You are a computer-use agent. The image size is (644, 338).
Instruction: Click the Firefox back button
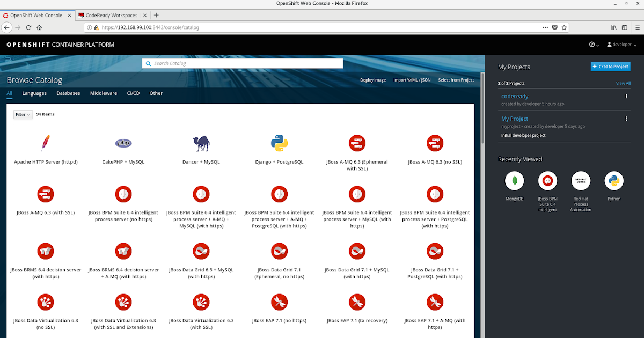click(x=7, y=27)
